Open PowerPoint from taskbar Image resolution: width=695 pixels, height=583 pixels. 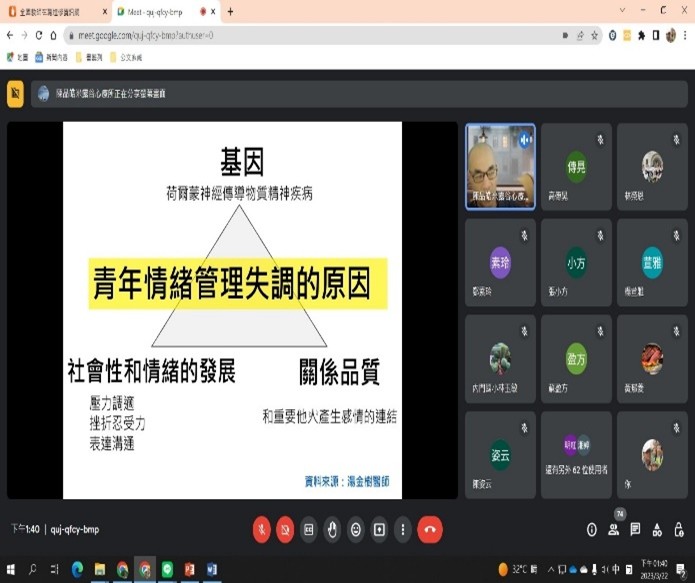coord(190,569)
